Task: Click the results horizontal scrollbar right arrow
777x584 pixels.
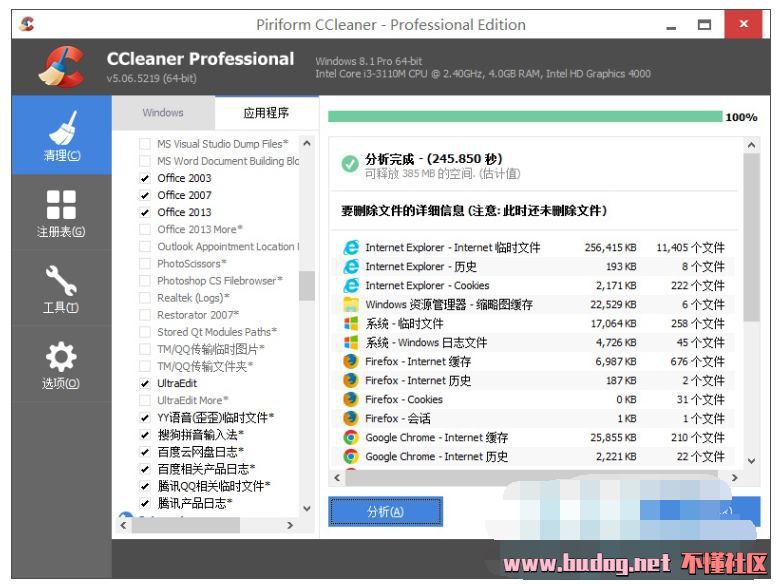Action: click(x=735, y=478)
